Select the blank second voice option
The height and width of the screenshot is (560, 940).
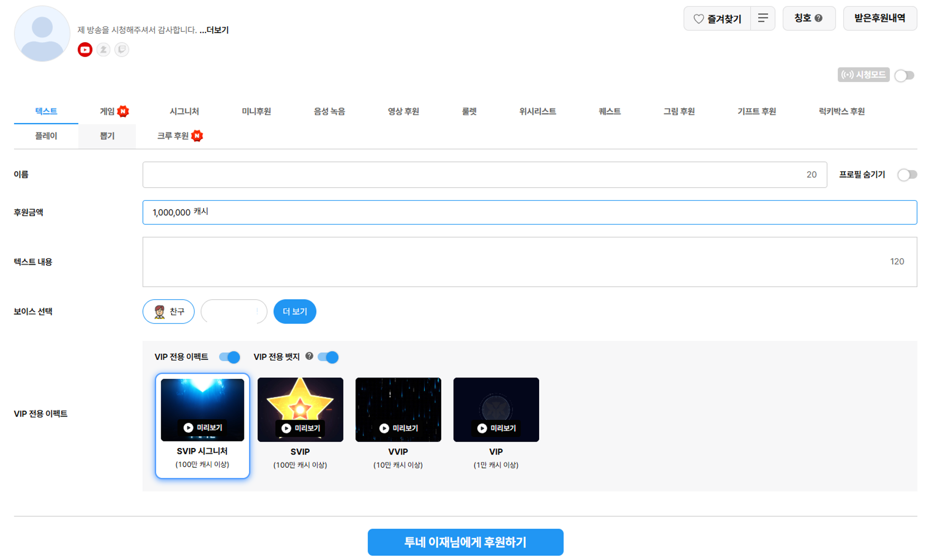click(234, 312)
